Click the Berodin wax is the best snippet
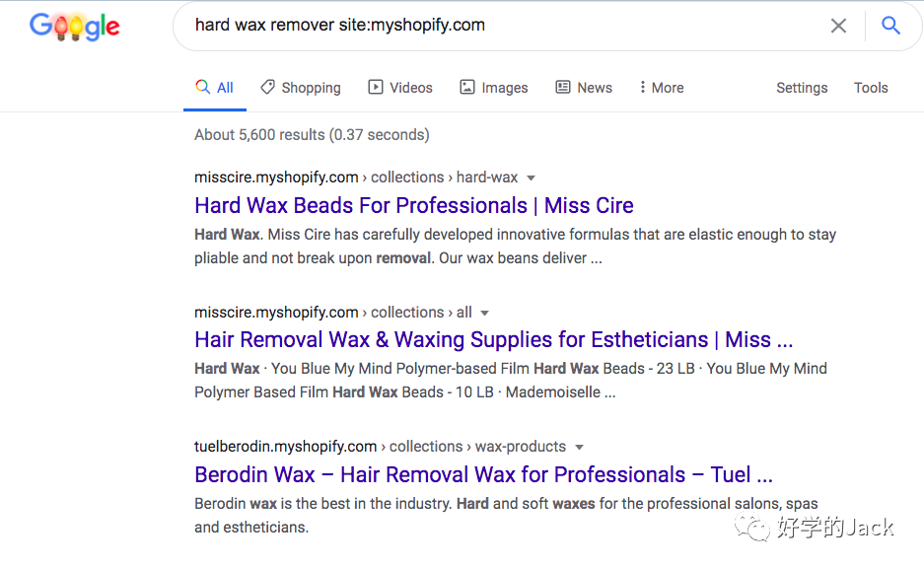 pyautogui.click(x=506, y=516)
